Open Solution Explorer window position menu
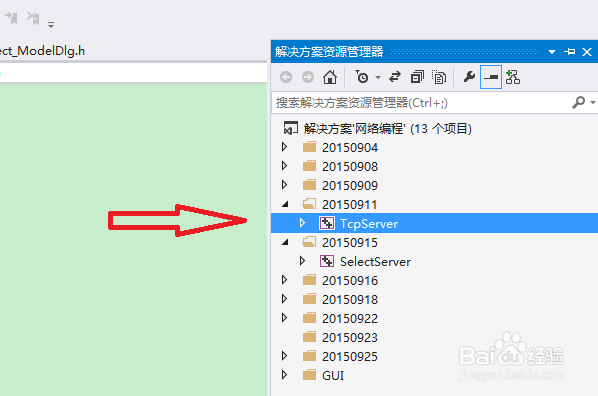The width and height of the screenshot is (598, 396). point(551,52)
